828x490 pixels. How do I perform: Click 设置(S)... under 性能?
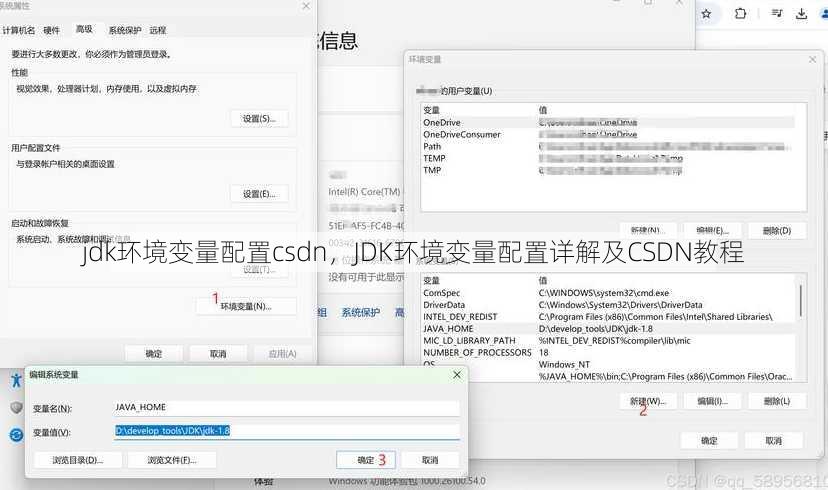point(259,119)
